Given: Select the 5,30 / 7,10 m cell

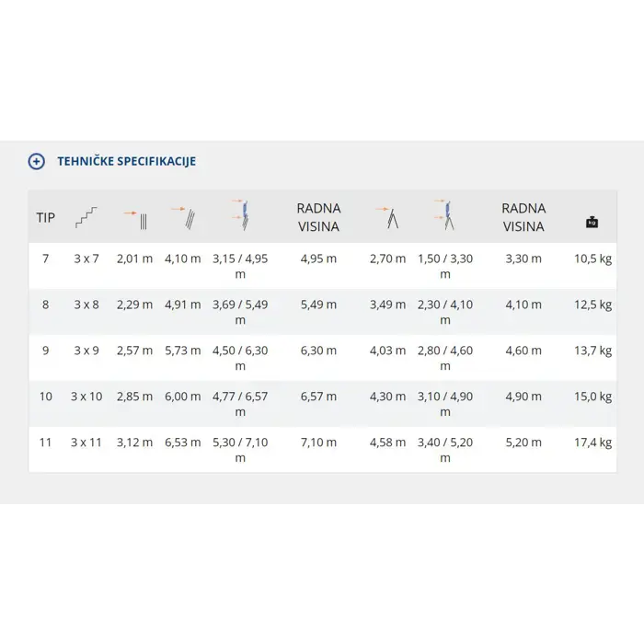Looking at the screenshot, I should pyautogui.click(x=240, y=450).
